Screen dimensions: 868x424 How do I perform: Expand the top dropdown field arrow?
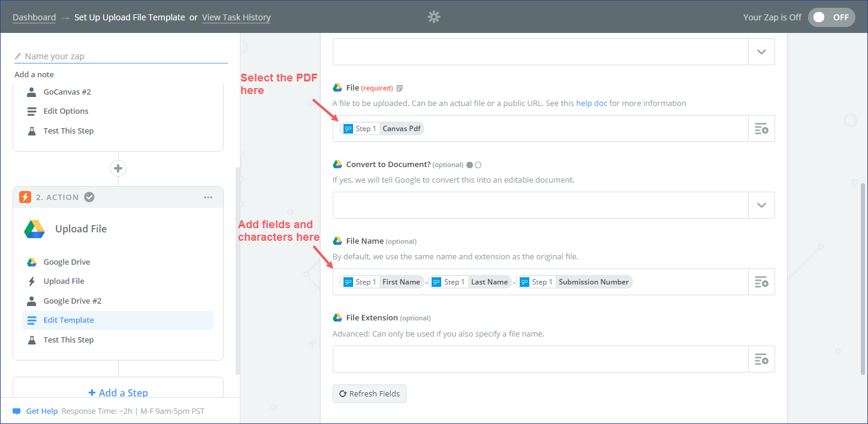pyautogui.click(x=761, y=52)
